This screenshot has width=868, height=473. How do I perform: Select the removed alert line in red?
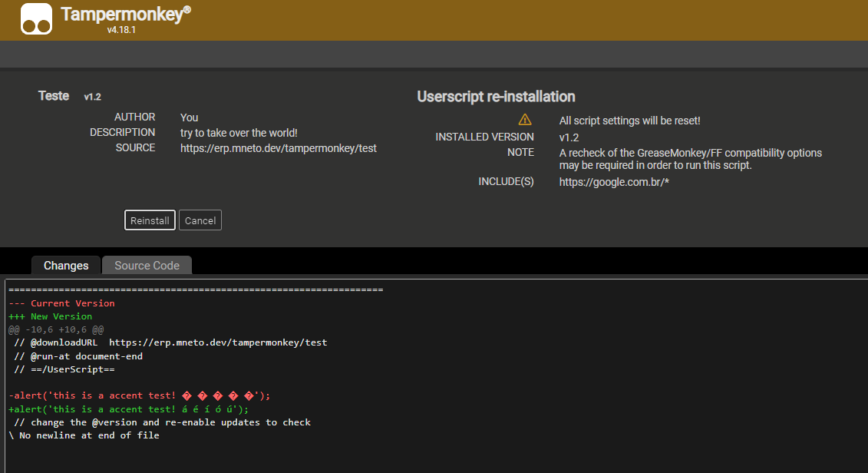coord(138,395)
